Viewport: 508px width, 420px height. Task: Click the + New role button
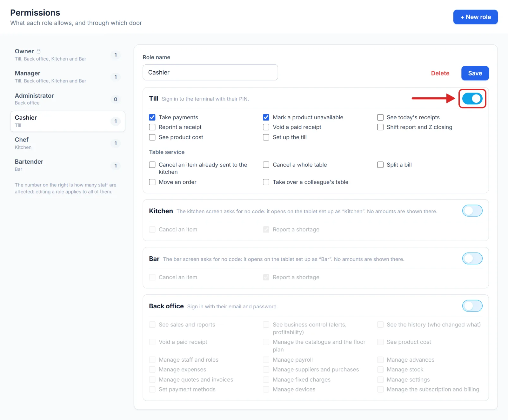(x=475, y=17)
